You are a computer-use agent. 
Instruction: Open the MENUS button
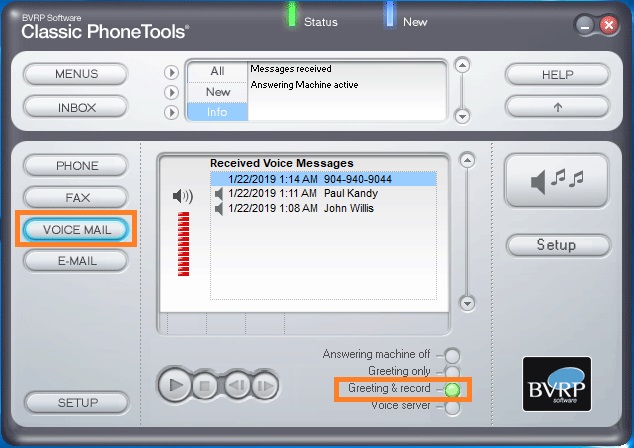tap(76, 74)
